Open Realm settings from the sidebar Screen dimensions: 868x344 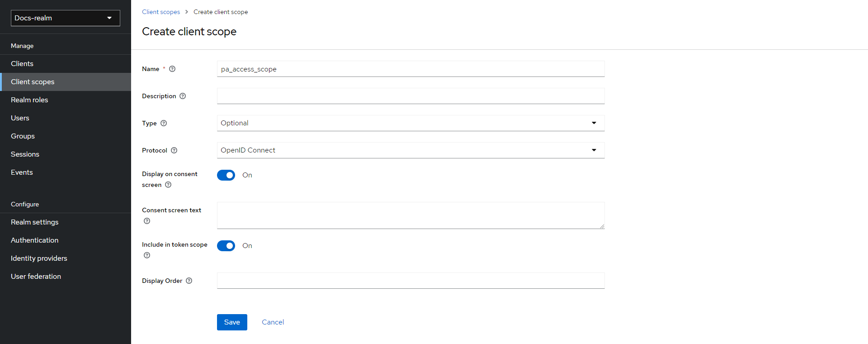(x=35, y=222)
